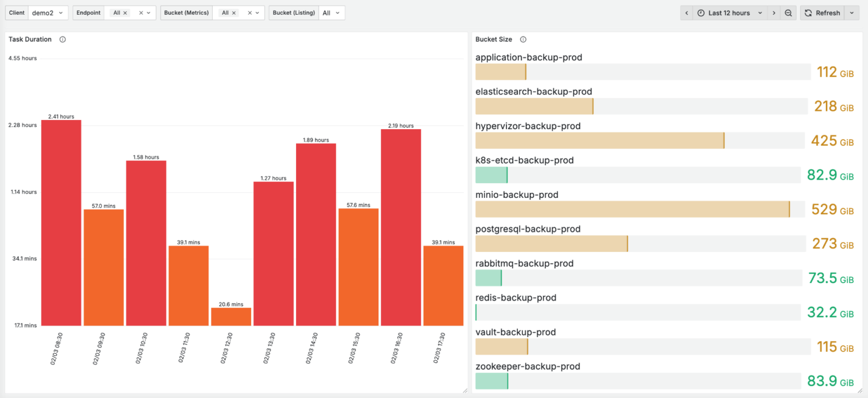
Task: Open refresh interval dropdown beside Refresh
Action: [x=851, y=13]
